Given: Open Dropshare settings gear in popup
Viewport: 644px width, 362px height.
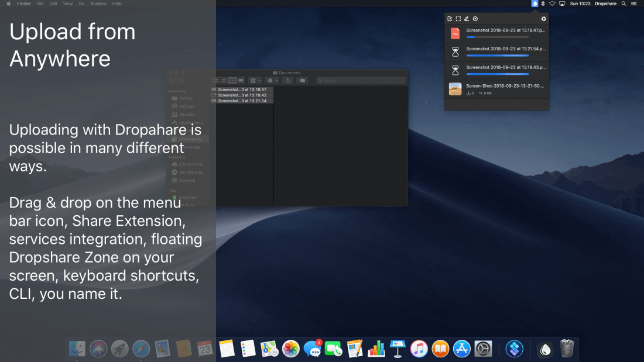Looking at the screenshot, I should tap(544, 19).
